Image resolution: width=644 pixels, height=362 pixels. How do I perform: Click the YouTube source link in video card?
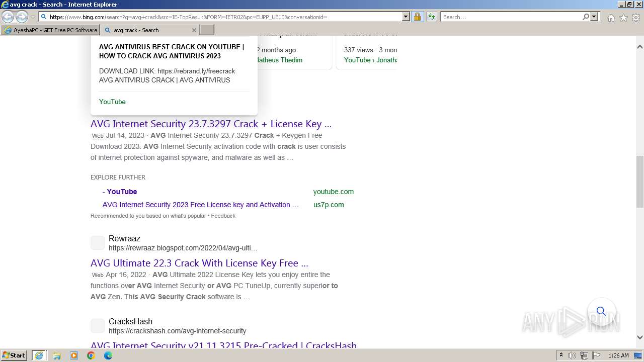point(112,102)
